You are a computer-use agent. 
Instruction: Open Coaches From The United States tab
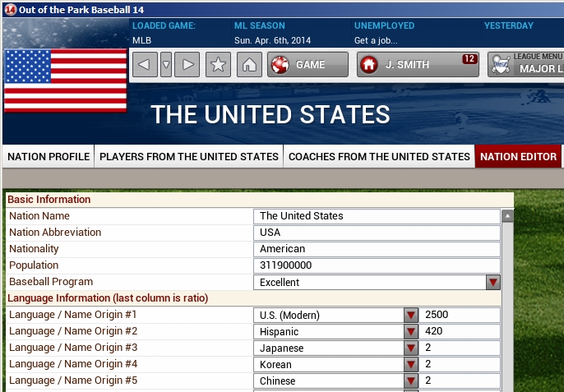(x=379, y=156)
